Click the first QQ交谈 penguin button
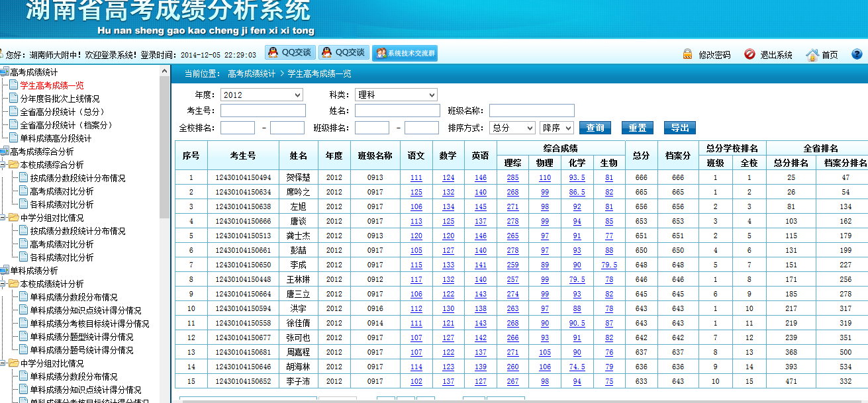 290,53
